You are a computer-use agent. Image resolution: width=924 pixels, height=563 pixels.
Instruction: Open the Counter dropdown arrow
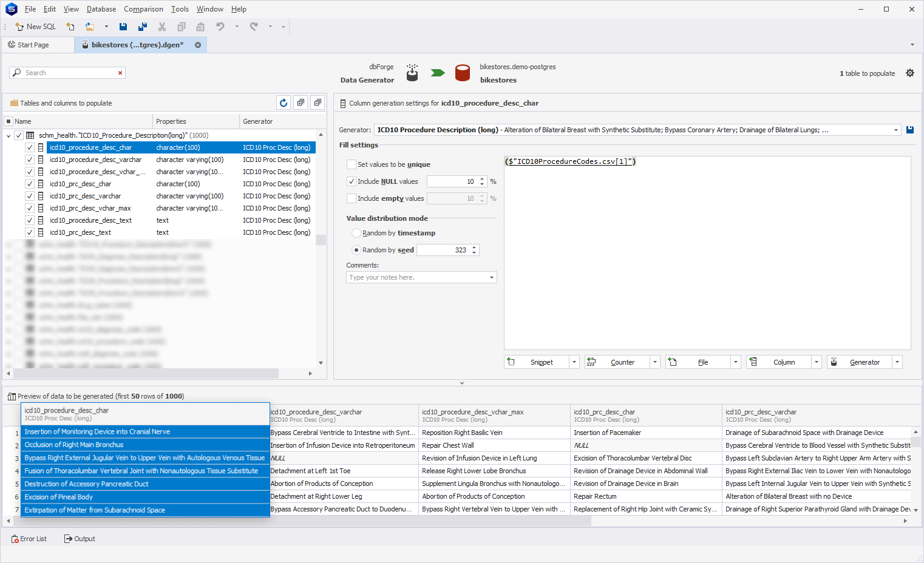pos(655,362)
